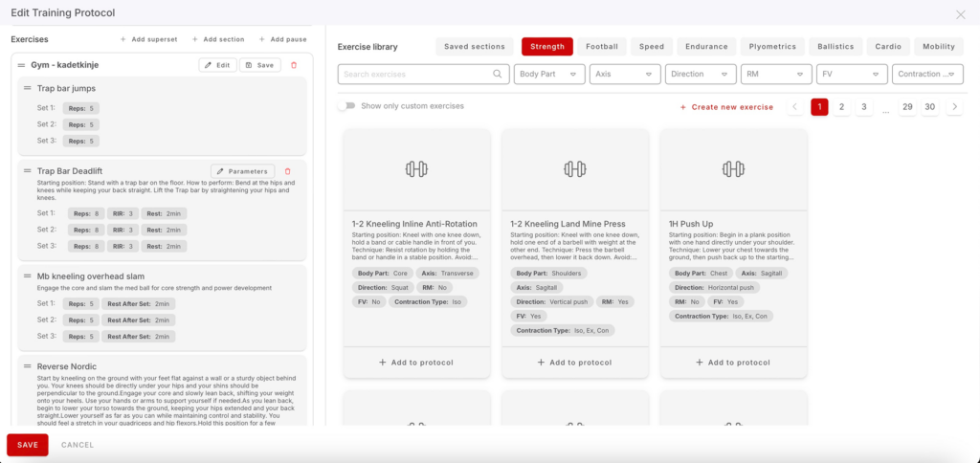Delete the Gym - kadetkinje section via trash icon
980x463 pixels.
pyautogui.click(x=294, y=65)
